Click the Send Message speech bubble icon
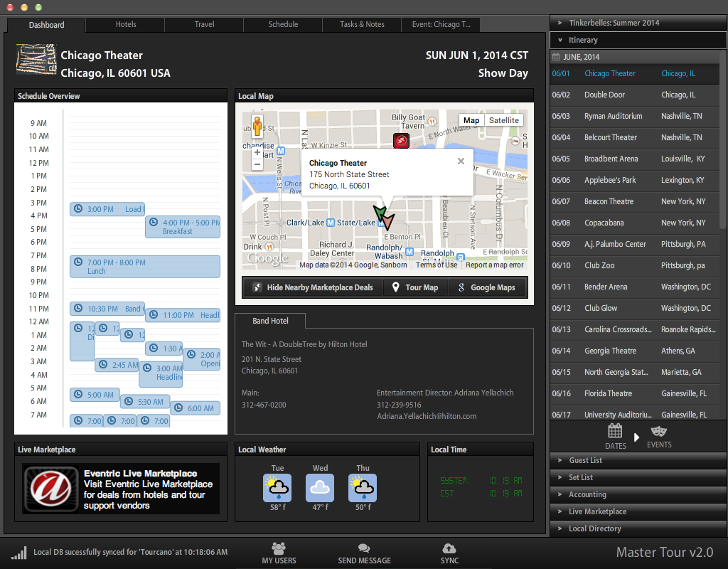The width and height of the screenshot is (728, 569). click(364, 548)
